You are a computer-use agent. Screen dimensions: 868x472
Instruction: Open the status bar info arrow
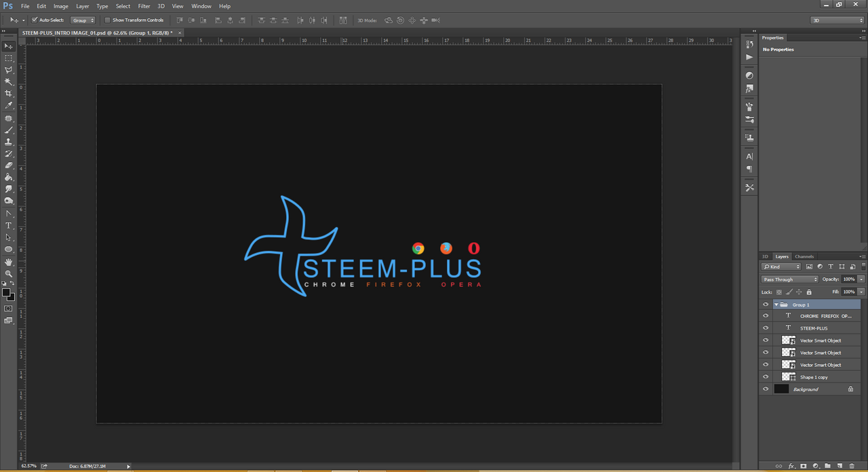(x=129, y=466)
